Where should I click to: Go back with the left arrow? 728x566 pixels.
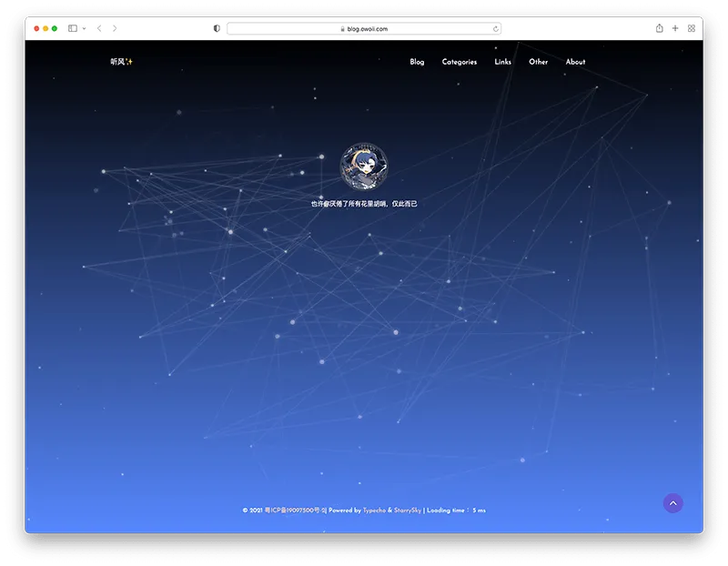99,28
